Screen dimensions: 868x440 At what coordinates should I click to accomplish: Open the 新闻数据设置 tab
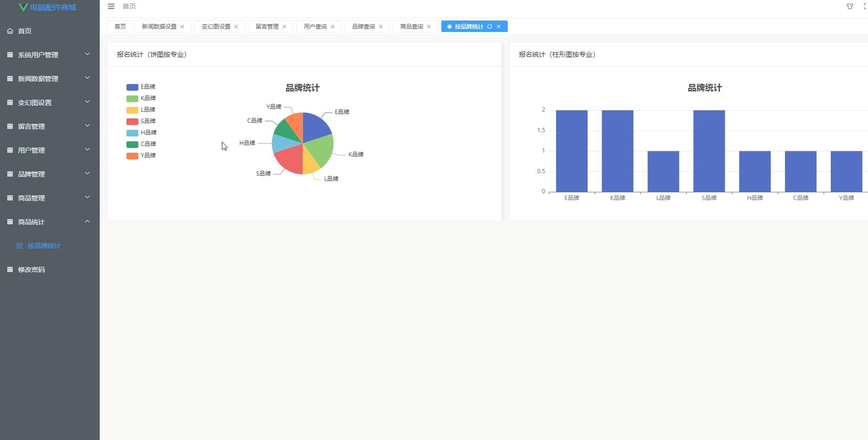click(158, 26)
